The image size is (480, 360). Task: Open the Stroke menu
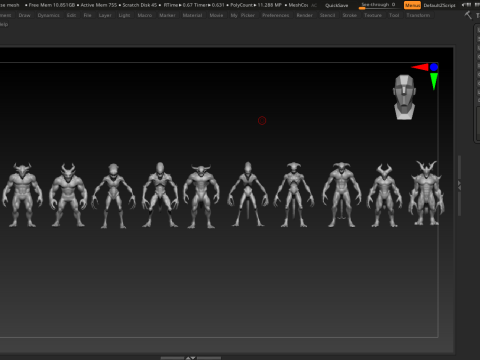[x=350, y=15]
